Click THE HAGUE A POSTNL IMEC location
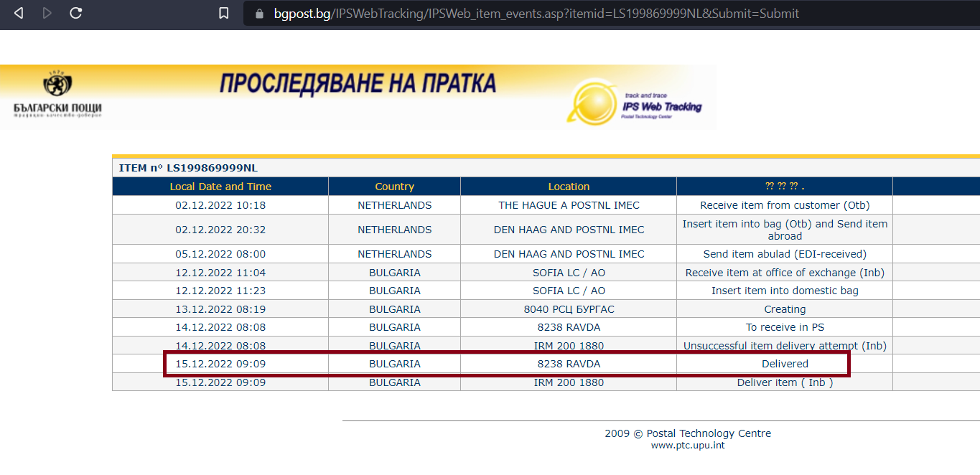The image size is (980, 475). 569,205
